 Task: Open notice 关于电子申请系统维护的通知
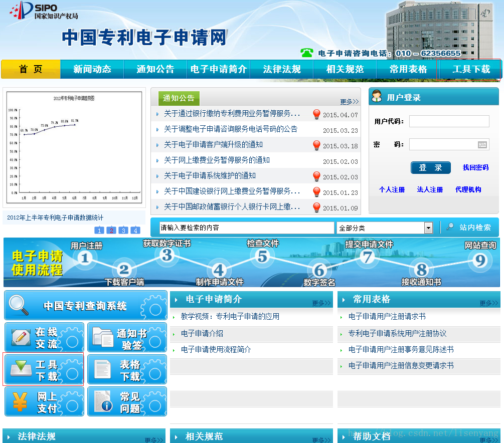(210, 176)
